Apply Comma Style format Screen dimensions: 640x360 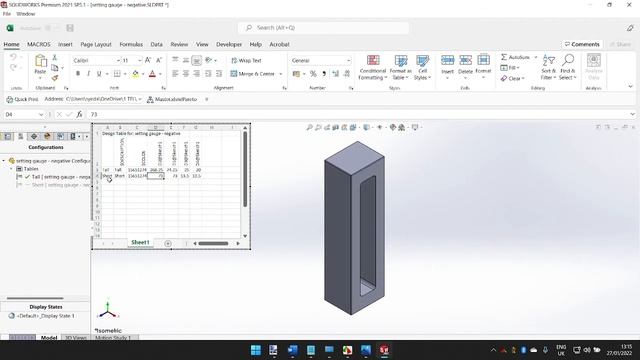[x=324, y=74]
